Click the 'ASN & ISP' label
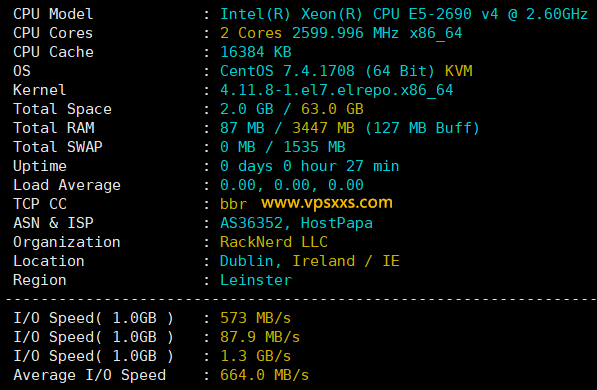This screenshot has height=390, width=597. [x=53, y=224]
